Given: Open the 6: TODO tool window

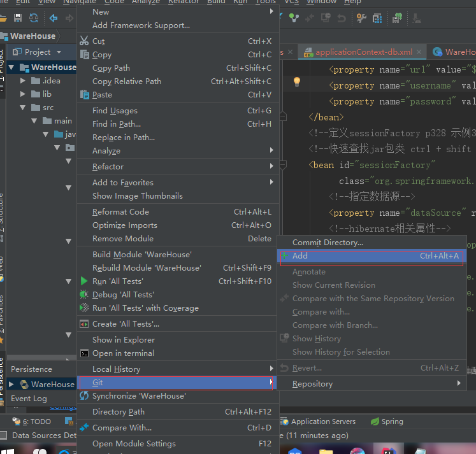Looking at the screenshot, I should point(32,422).
